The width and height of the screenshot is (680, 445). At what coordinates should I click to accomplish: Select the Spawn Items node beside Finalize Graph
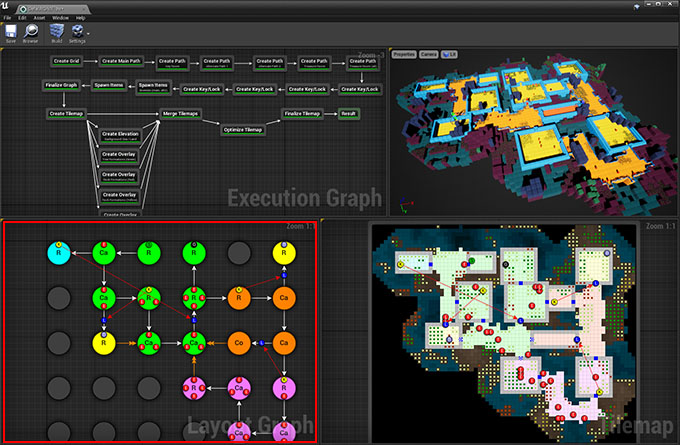pyautogui.click(x=109, y=85)
